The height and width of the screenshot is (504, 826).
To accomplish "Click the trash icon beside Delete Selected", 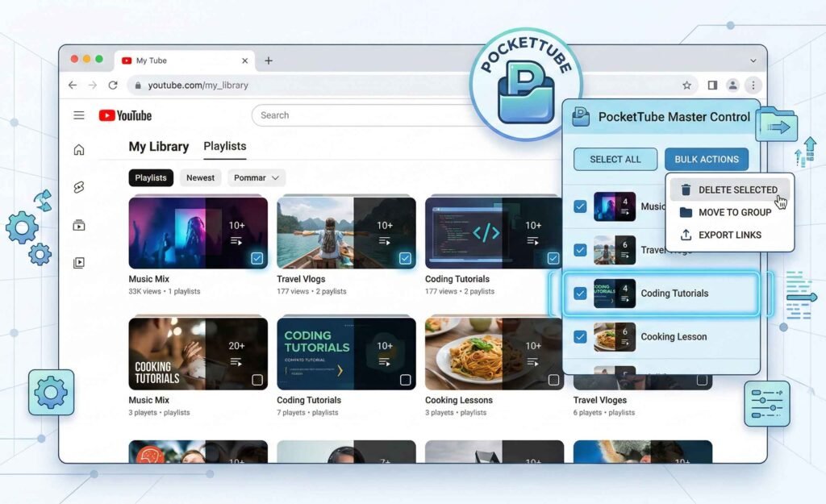I will pyautogui.click(x=686, y=190).
